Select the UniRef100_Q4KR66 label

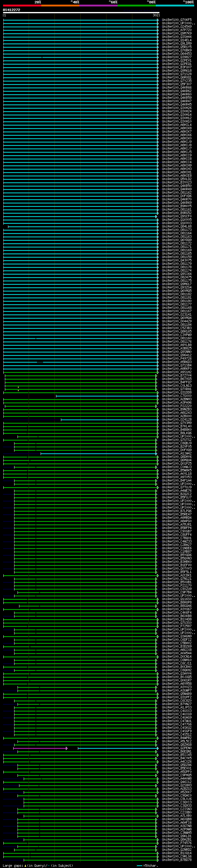click(x=177, y=87)
